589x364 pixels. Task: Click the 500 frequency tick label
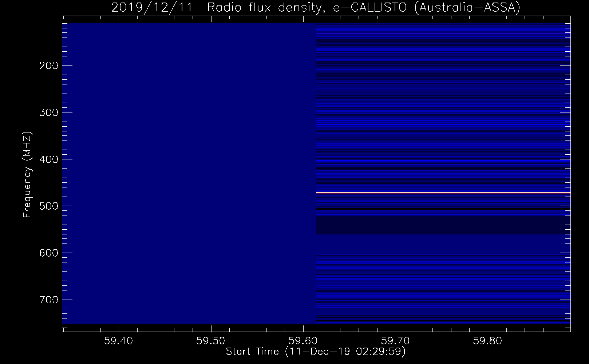pos(48,206)
